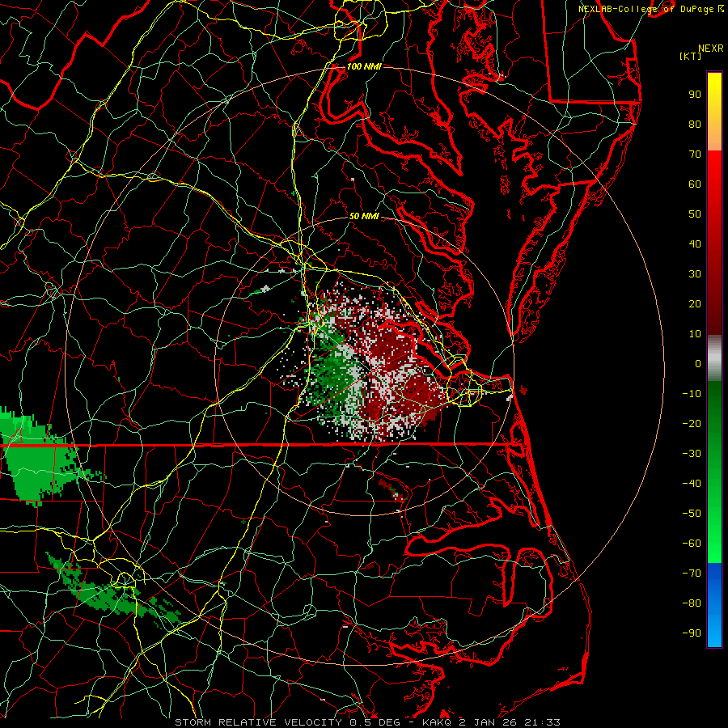Click the positive 40 scale value

[695, 243]
